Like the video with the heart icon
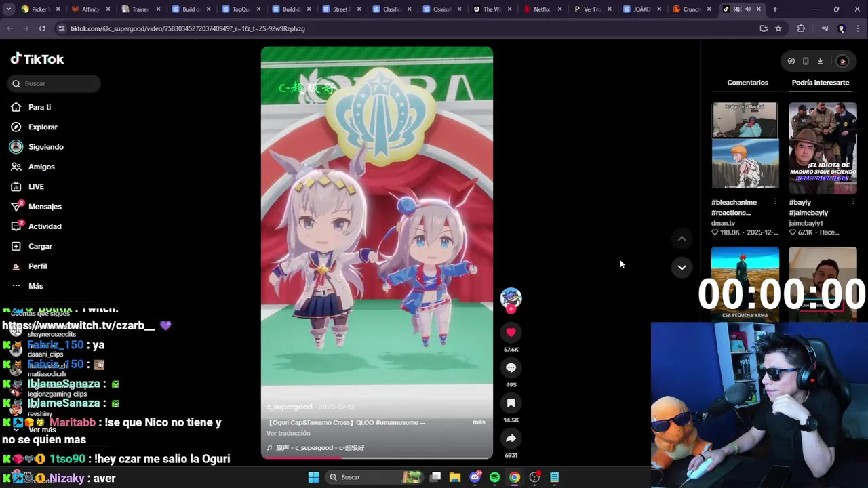The image size is (868, 488). pos(511,332)
